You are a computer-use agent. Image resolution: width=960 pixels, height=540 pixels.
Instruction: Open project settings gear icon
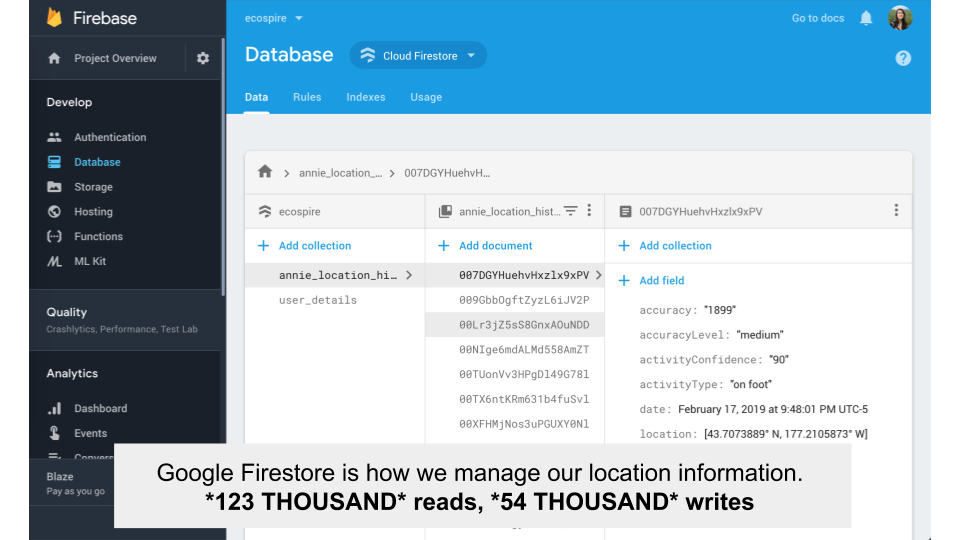(x=203, y=58)
